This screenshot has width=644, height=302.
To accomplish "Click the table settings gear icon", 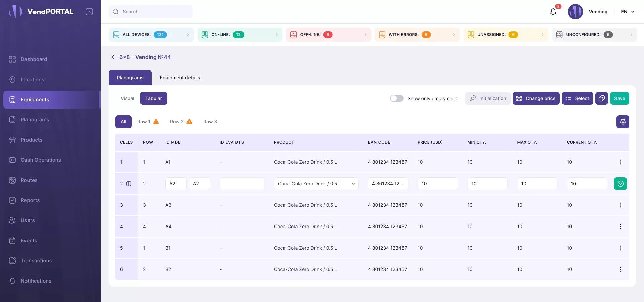I will [x=623, y=122].
